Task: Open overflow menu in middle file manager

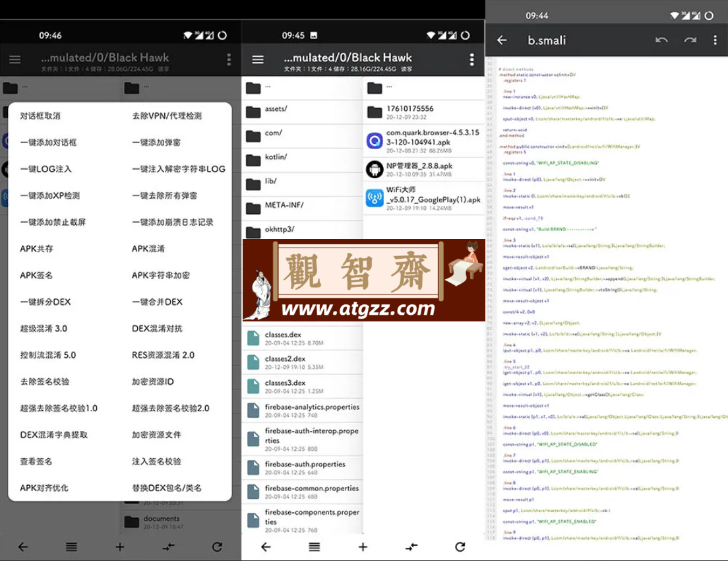Action: tap(471, 59)
